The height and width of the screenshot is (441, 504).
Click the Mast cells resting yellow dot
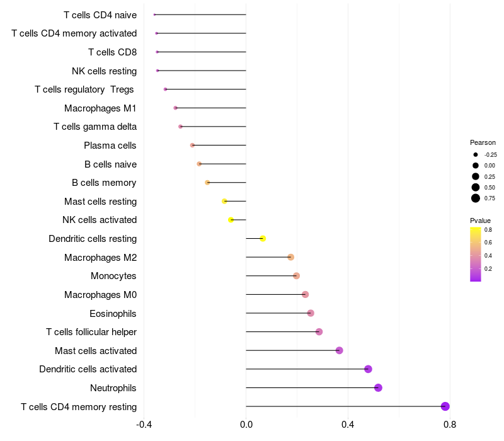coord(224,201)
